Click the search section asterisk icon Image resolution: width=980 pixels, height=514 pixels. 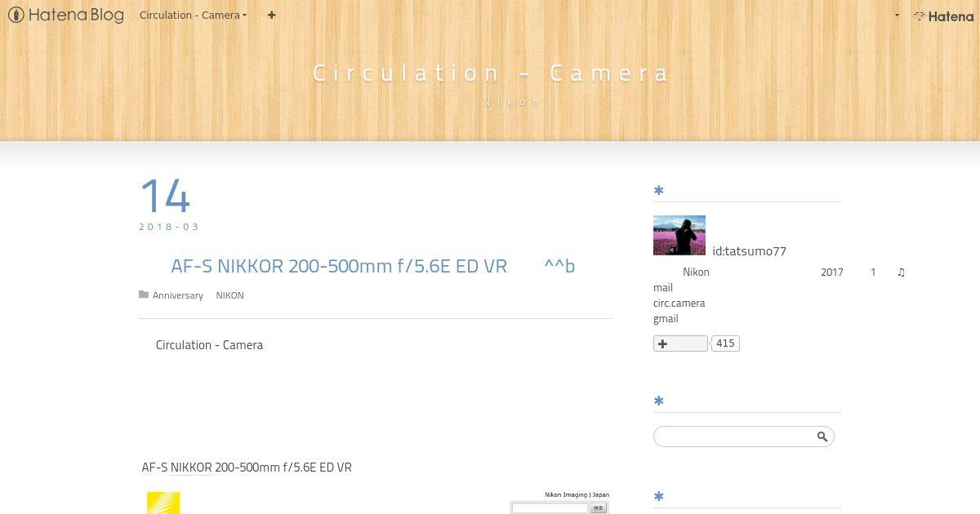click(x=659, y=401)
